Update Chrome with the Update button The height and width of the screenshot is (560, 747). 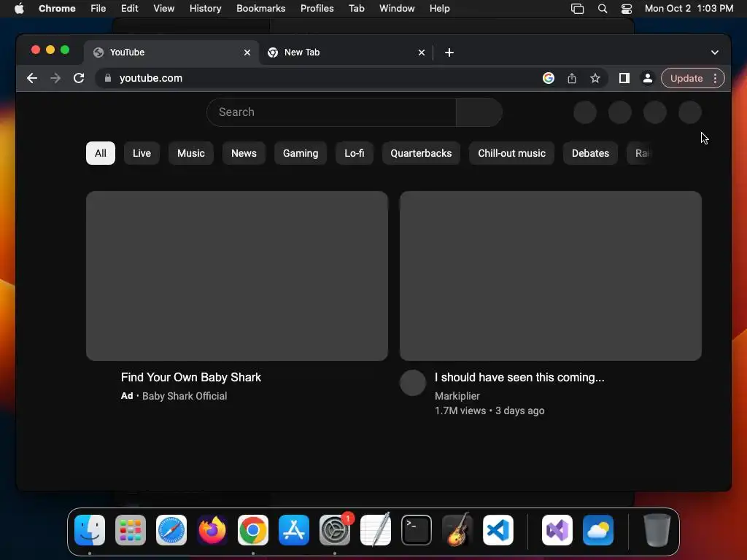[686, 78]
